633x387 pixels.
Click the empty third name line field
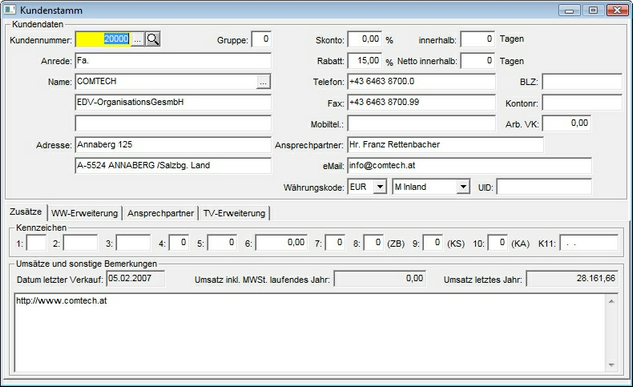[x=173, y=123]
